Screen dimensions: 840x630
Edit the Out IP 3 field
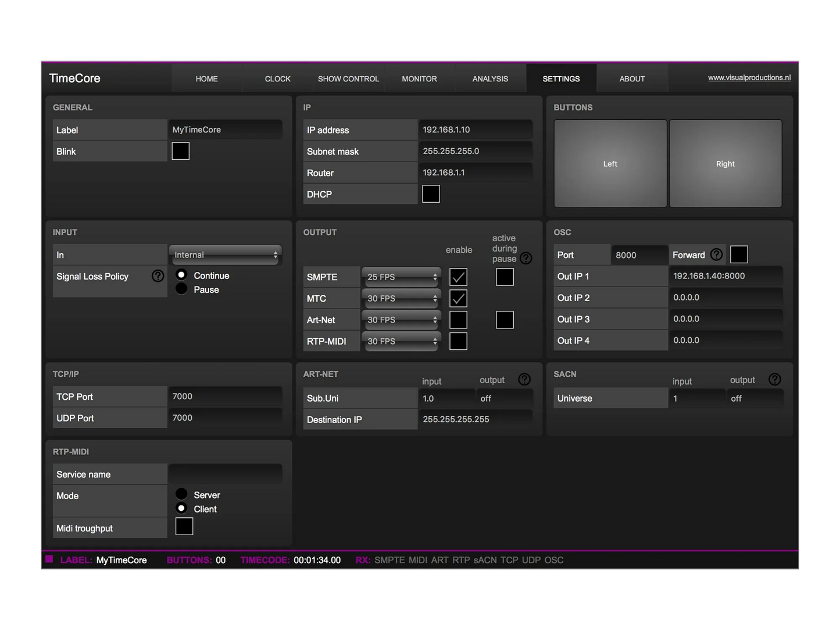pos(726,319)
